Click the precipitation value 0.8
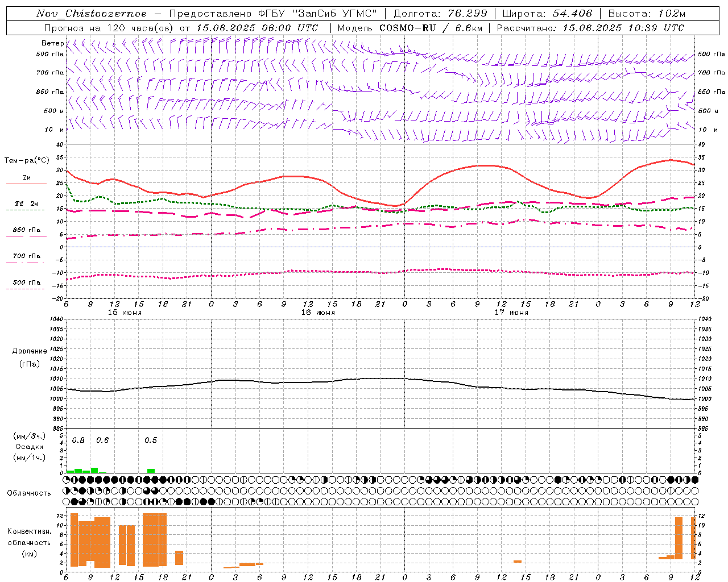The height and width of the screenshot is (582, 728). pos(78,440)
